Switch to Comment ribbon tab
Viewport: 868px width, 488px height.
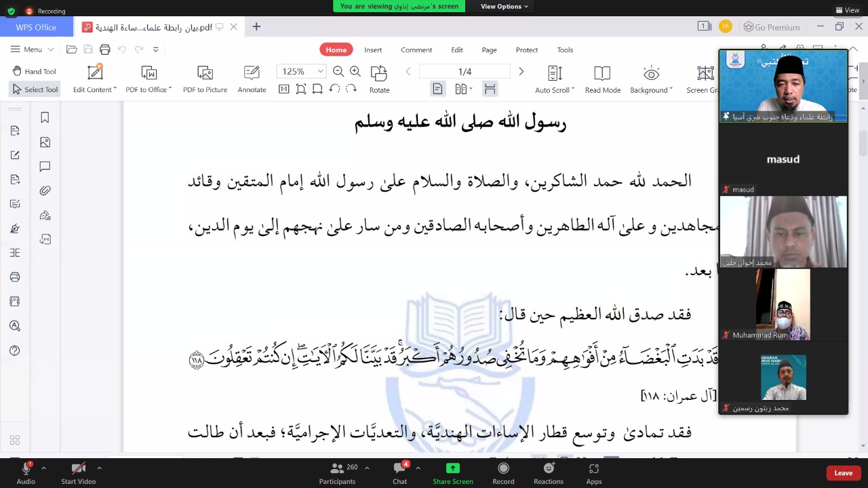click(x=416, y=49)
